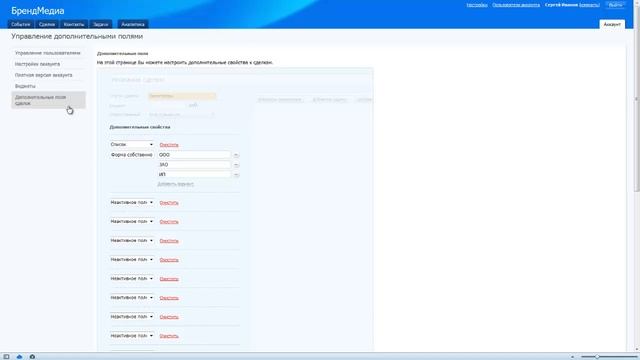Click the Добавить вариант link
Viewport: 640px width, 360px height.
click(176, 184)
